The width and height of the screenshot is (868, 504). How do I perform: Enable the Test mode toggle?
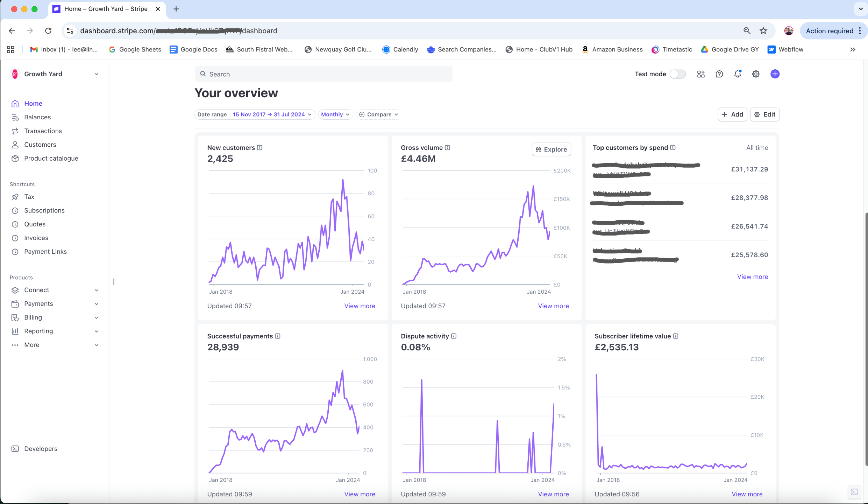pyautogui.click(x=677, y=74)
